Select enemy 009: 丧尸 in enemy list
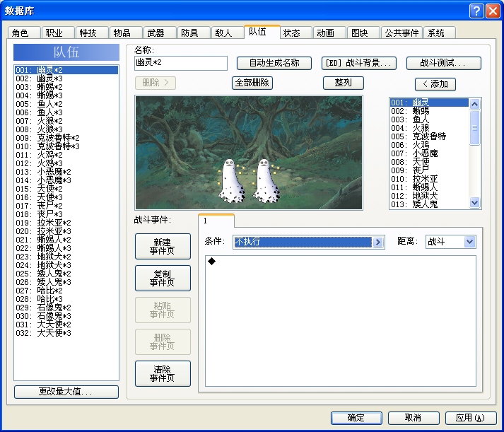The height and width of the screenshot is (432, 504). point(429,170)
